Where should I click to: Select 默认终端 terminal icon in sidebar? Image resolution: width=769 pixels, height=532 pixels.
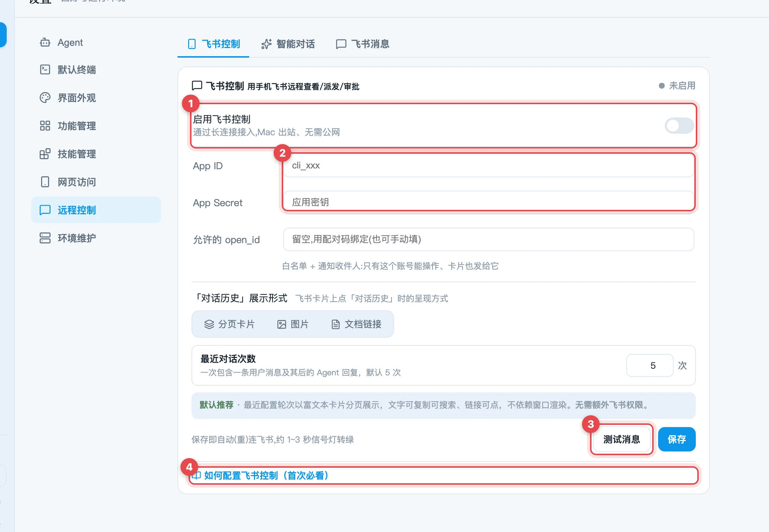coord(45,69)
